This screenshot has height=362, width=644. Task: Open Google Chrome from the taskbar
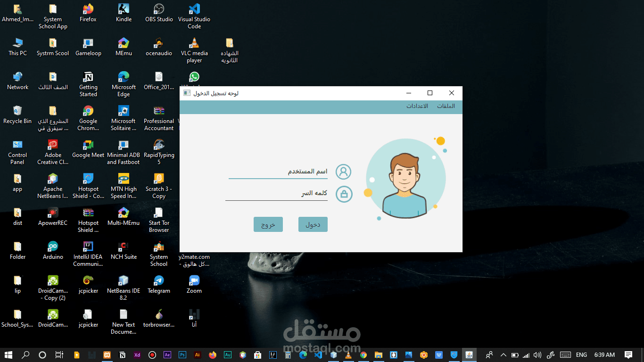point(363,355)
